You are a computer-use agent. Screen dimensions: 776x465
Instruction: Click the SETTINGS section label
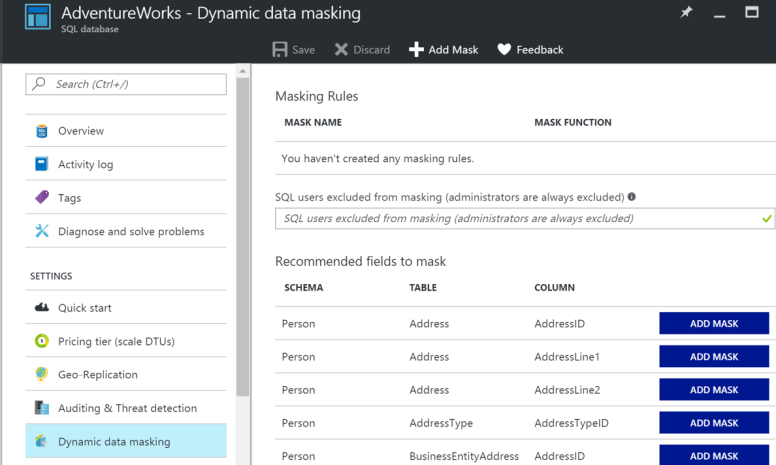(51, 276)
